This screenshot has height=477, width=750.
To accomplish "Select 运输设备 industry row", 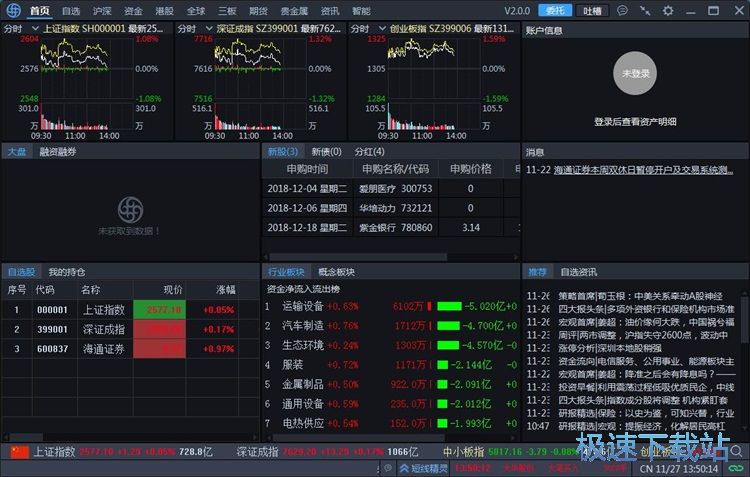I will click(391, 306).
